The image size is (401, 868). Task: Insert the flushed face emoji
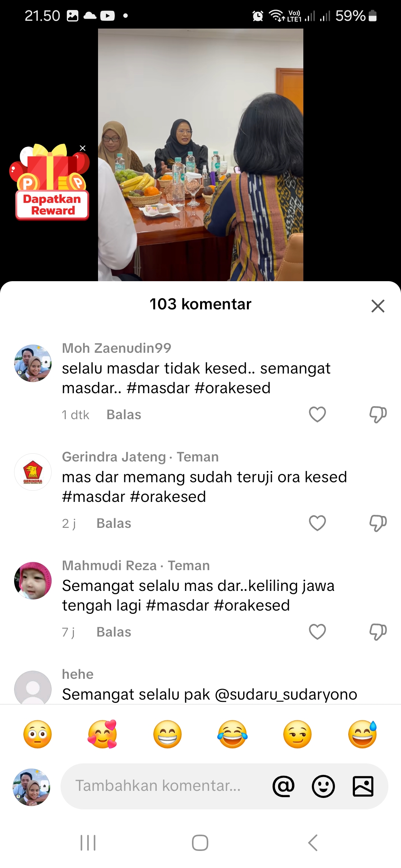click(x=38, y=734)
